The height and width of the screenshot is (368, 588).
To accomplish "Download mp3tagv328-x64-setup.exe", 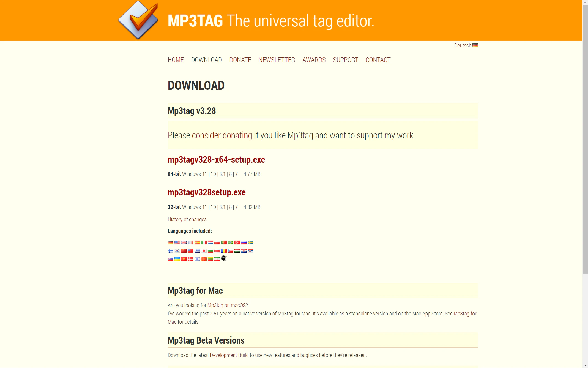I will coord(216,160).
